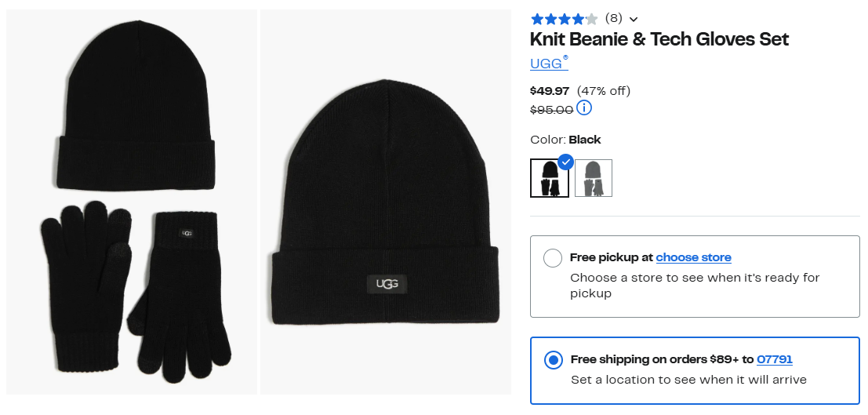Image resolution: width=868 pixels, height=415 pixels.
Task: Click the Knit Beanie & Tech Gloves Set title
Action: [x=659, y=39]
